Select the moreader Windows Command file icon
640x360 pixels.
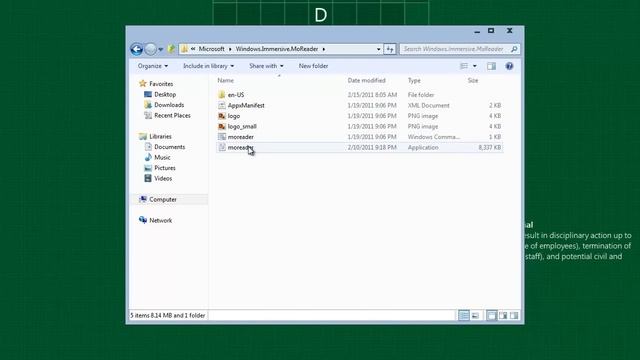tap(222, 137)
